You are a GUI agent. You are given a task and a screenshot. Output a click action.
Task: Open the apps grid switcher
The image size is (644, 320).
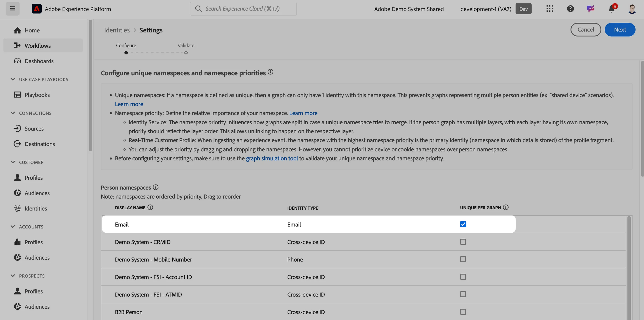pyautogui.click(x=549, y=9)
